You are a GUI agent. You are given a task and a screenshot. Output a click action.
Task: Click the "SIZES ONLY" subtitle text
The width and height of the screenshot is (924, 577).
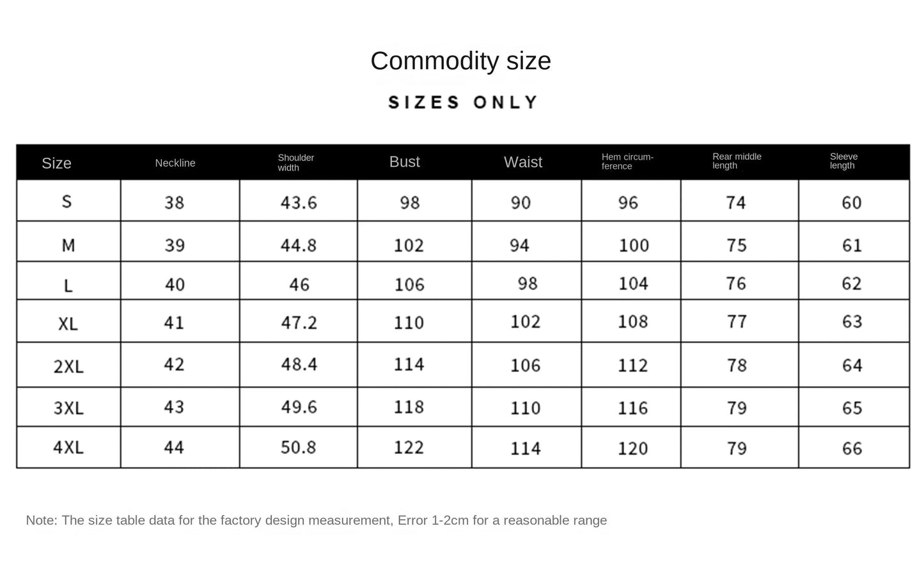(x=463, y=102)
